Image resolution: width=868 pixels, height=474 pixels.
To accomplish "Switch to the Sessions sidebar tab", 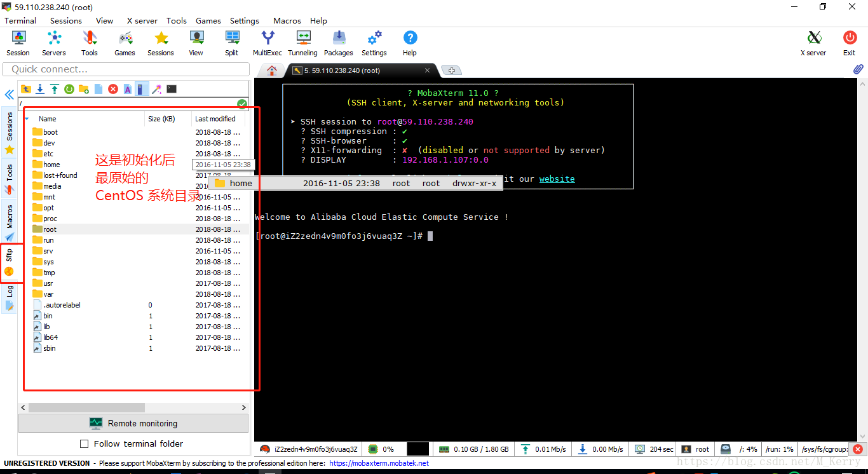I will [10, 133].
